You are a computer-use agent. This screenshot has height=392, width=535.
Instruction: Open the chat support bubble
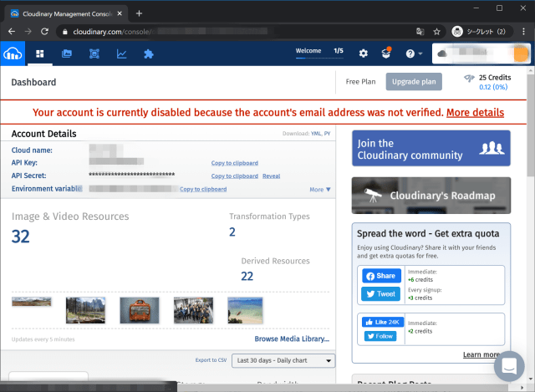(x=509, y=366)
